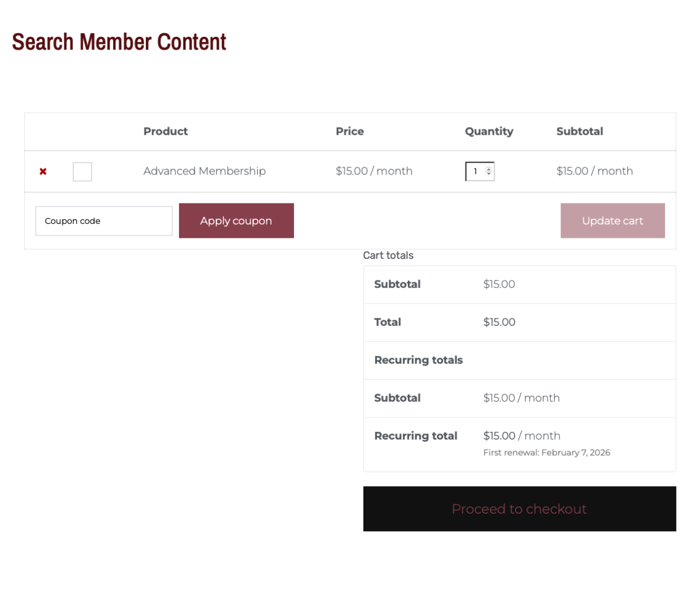Click the Cart totals heading
Screen dimensions: 700x590
pos(388,255)
